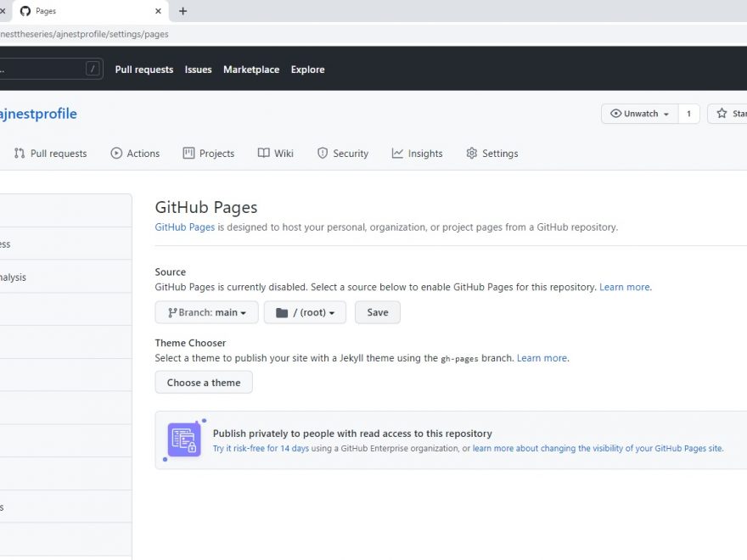Click the browser address bar URL
The image size is (747, 560).
pos(85,34)
